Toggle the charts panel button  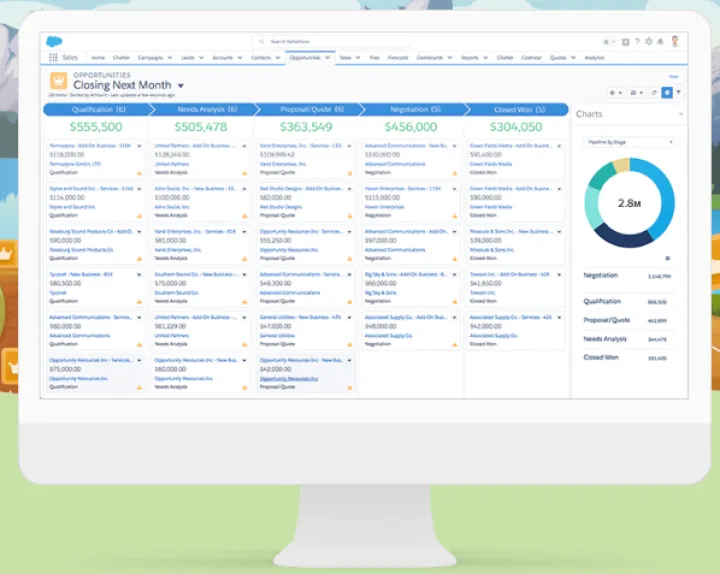(x=667, y=92)
